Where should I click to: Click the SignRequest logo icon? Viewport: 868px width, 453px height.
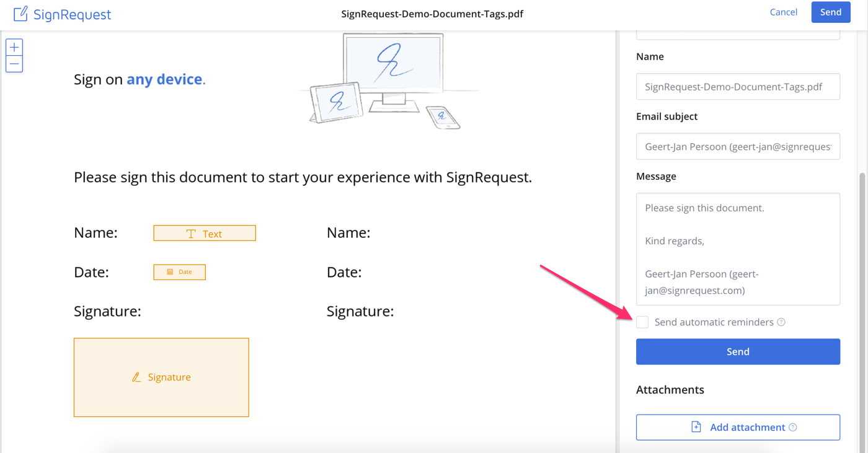coord(20,14)
